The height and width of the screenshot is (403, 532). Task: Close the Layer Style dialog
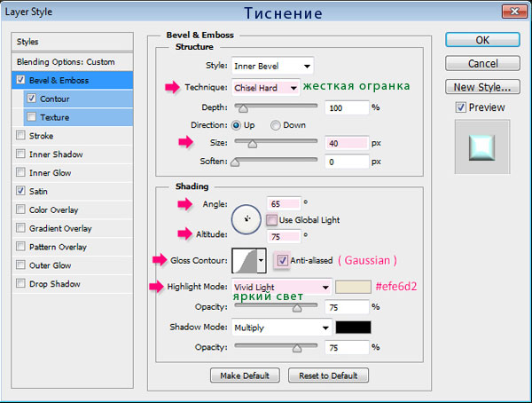[x=514, y=12]
